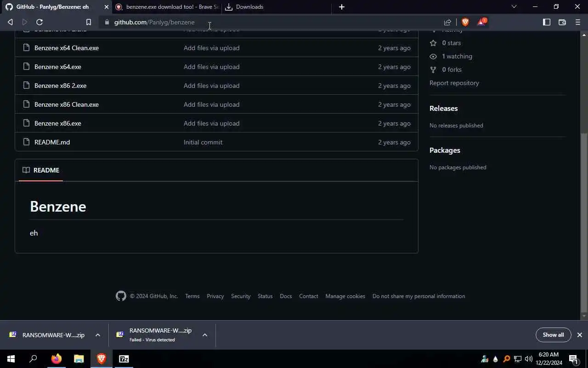Viewport: 588px width, 368px height.
Task: Expand the tab search chevron
Action: 514,7
